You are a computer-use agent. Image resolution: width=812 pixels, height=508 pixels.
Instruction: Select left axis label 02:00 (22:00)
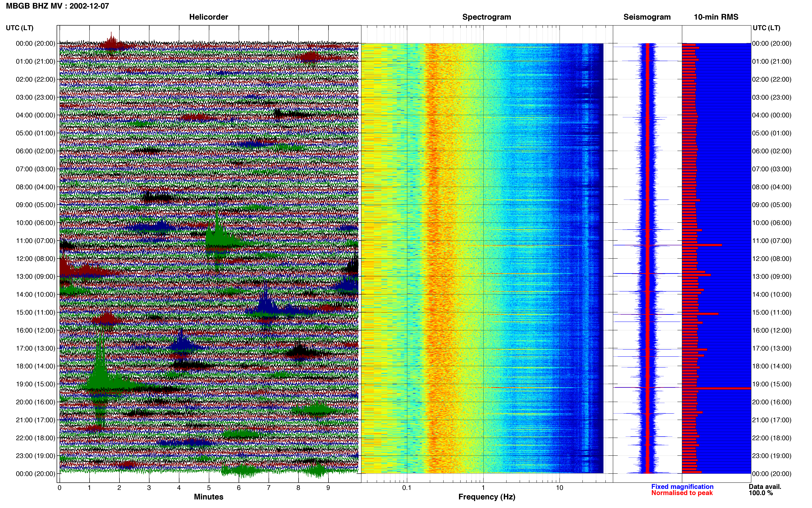point(36,79)
